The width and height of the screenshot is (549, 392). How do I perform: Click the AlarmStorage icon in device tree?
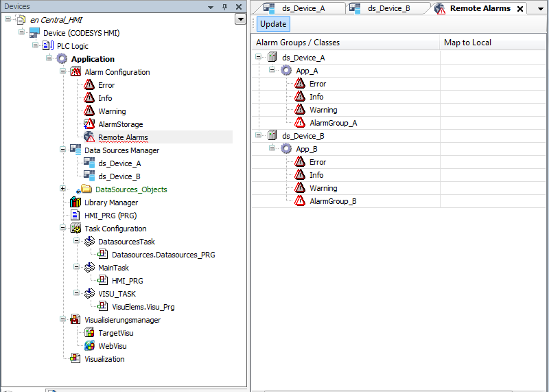coord(89,124)
